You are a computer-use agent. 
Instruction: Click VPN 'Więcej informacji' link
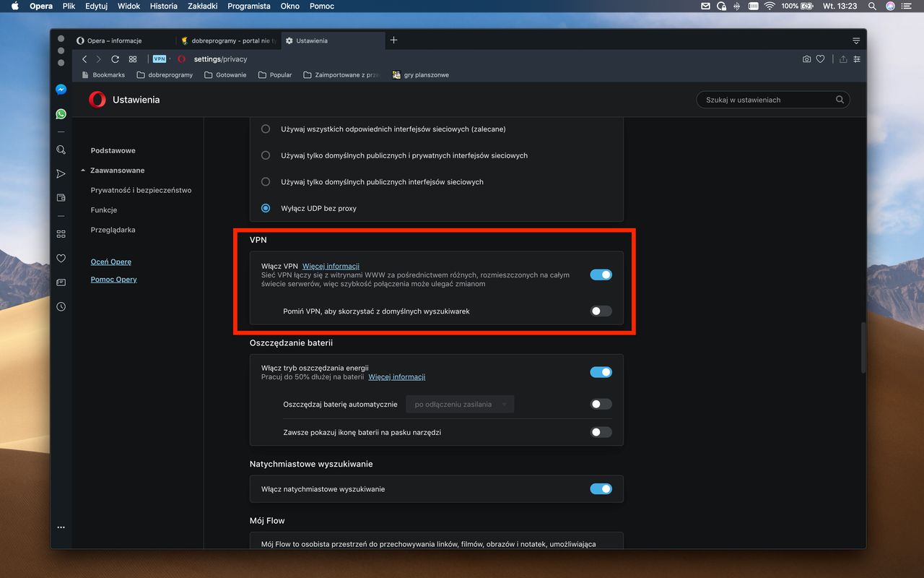331,266
